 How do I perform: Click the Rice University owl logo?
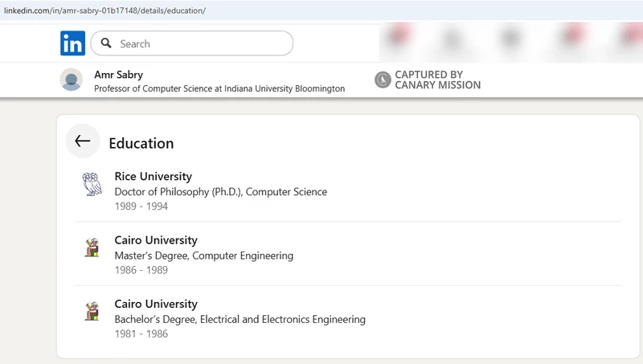92,184
